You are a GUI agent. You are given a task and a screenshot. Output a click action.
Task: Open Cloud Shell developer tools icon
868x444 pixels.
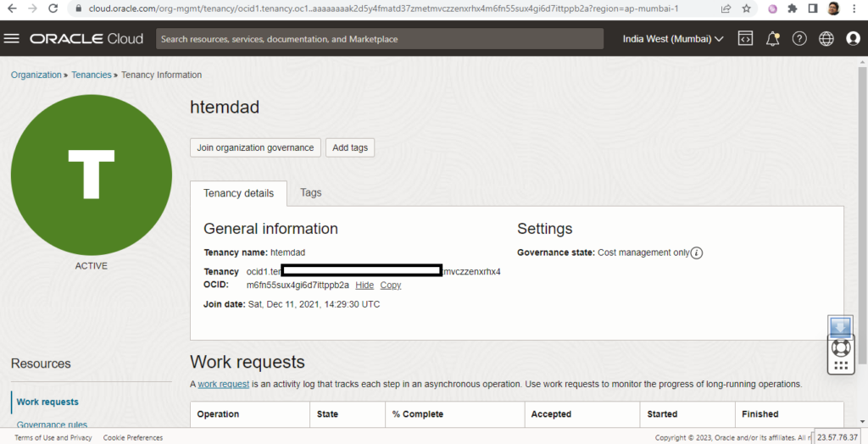click(745, 39)
